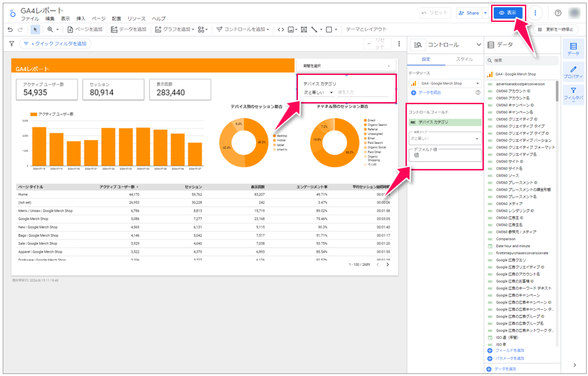588x376 pixels.
Task: Open the フィルタバー side panel tab
Action: (x=573, y=94)
